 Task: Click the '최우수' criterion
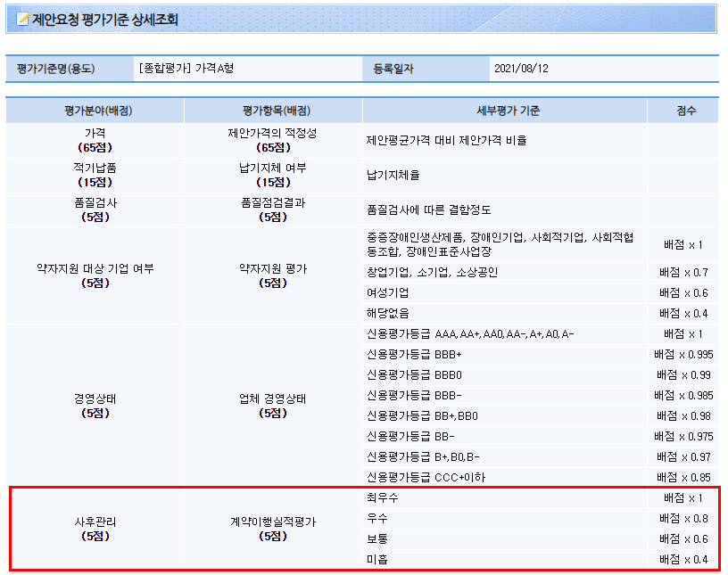[382, 498]
